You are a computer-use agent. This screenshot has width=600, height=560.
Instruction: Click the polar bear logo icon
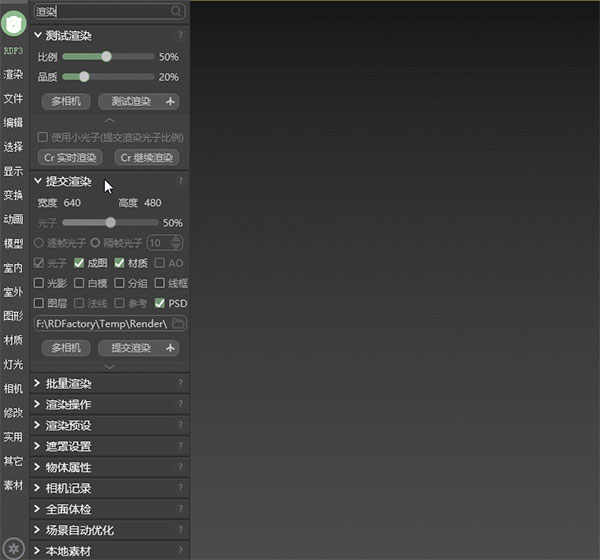[14, 24]
